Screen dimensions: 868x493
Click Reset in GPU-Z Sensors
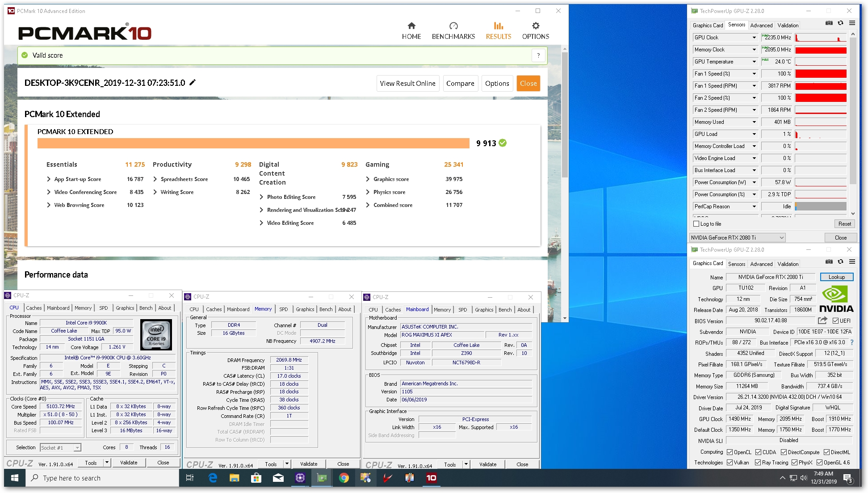click(844, 224)
